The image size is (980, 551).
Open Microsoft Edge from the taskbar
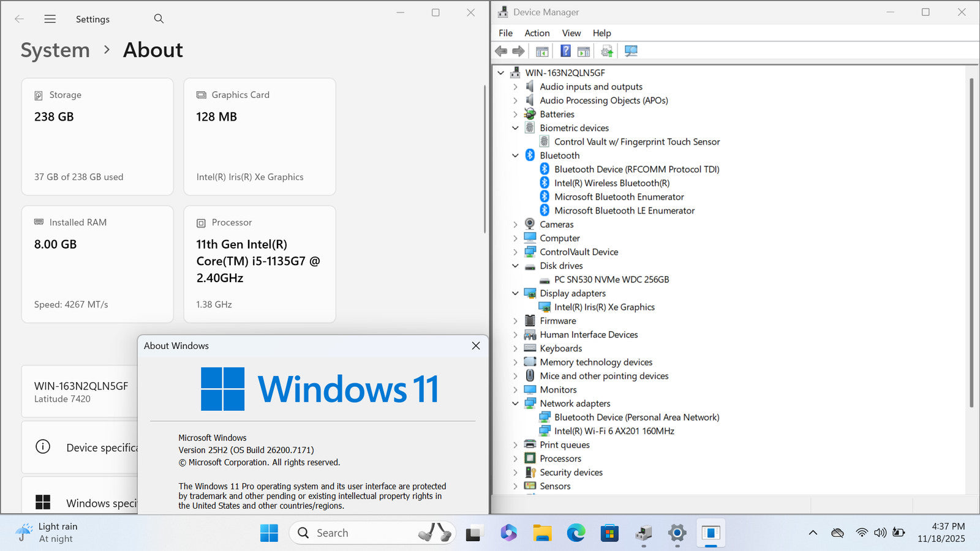[x=576, y=533]
